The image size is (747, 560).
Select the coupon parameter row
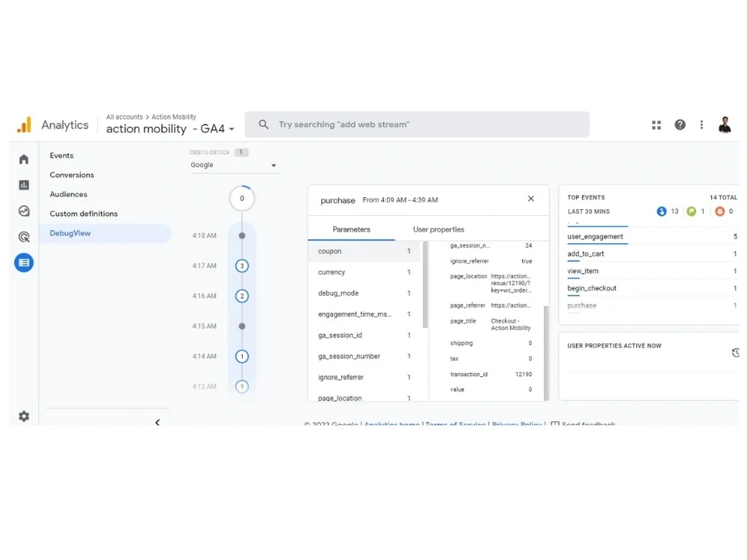coord(364,251)
